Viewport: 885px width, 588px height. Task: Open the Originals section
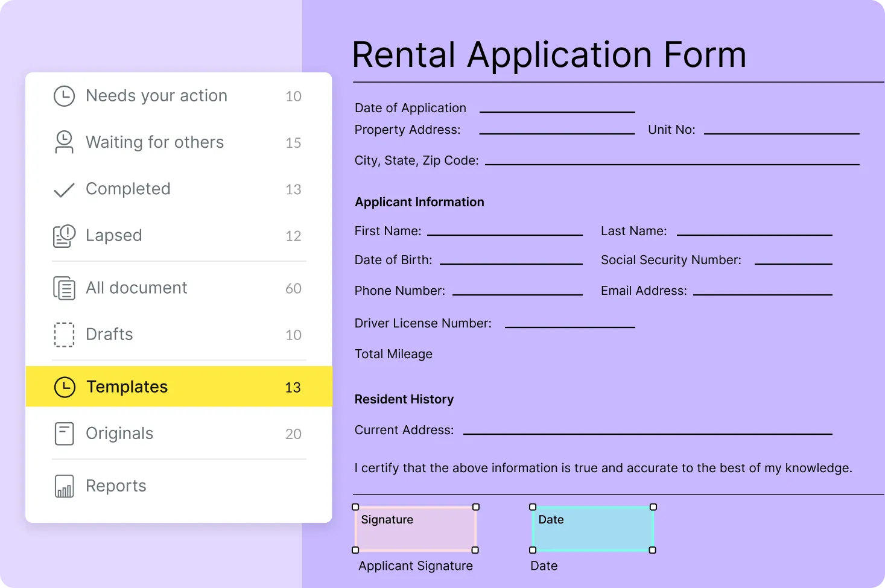179,433
